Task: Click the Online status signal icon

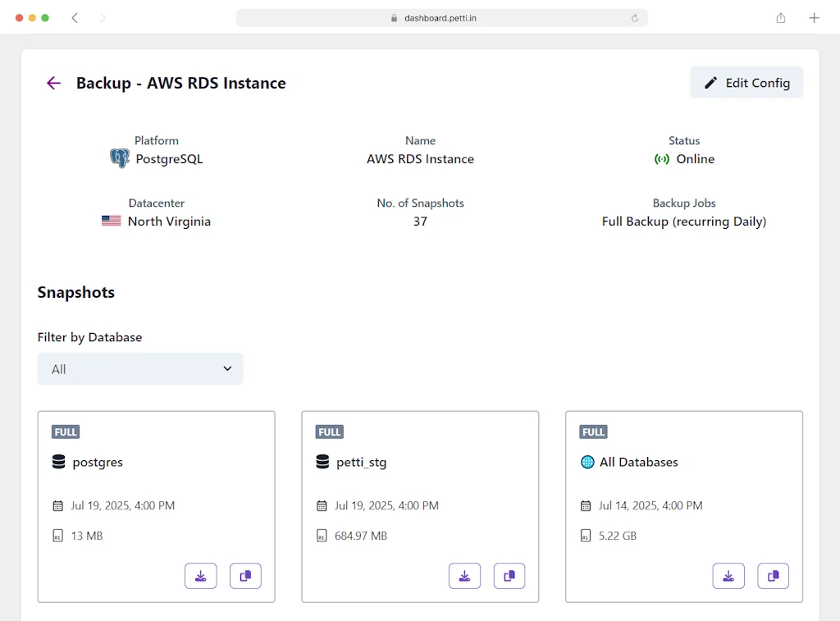Action: click(661, 159)
